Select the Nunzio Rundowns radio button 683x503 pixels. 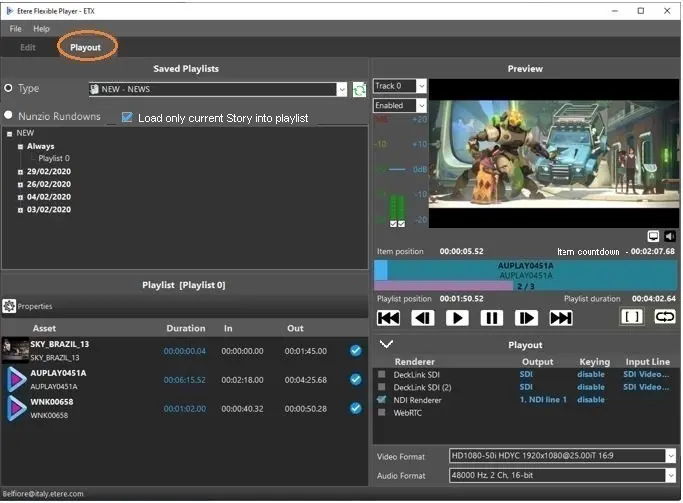(x=9, y=116)
